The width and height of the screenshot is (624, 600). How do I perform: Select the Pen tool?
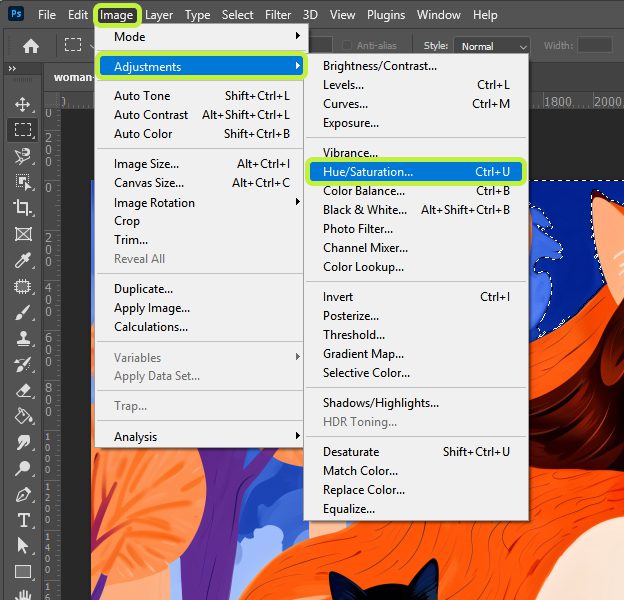click(23, 495)
